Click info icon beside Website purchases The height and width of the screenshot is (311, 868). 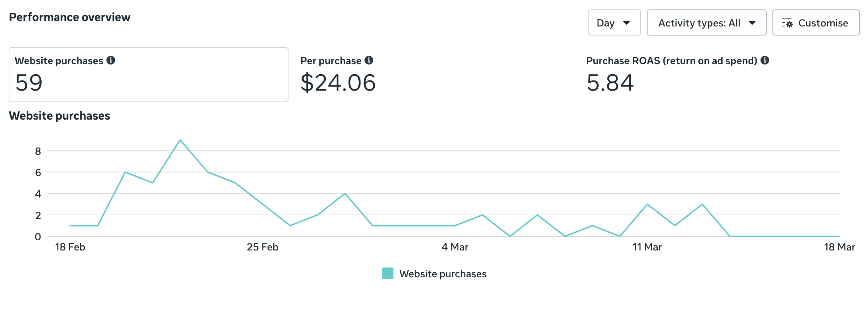[x=111, y=61]
